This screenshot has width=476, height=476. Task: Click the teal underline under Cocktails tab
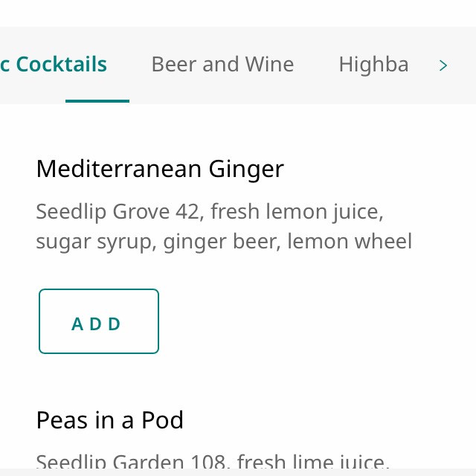tap(97, 100)
